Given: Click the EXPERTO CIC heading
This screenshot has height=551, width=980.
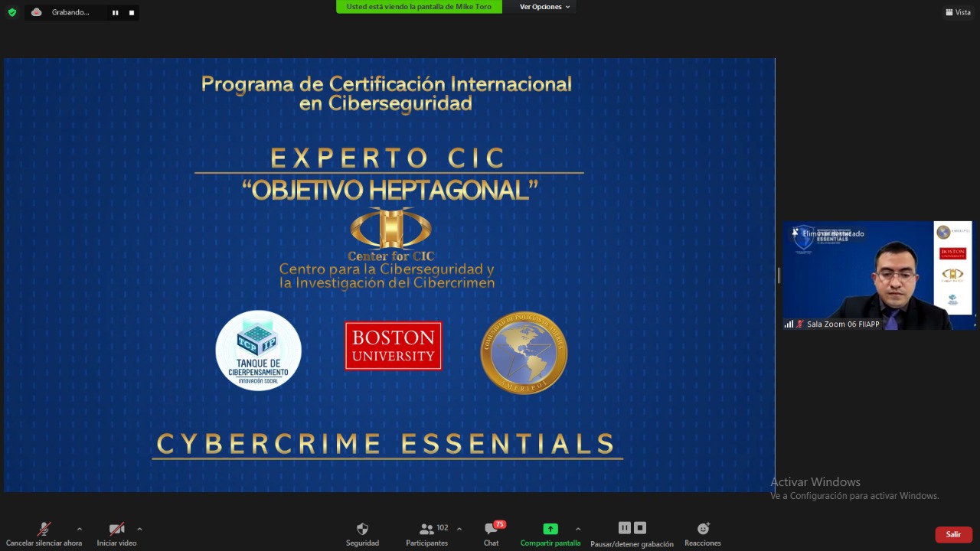Looking at the screenshot, I should [x=388, y=158].
